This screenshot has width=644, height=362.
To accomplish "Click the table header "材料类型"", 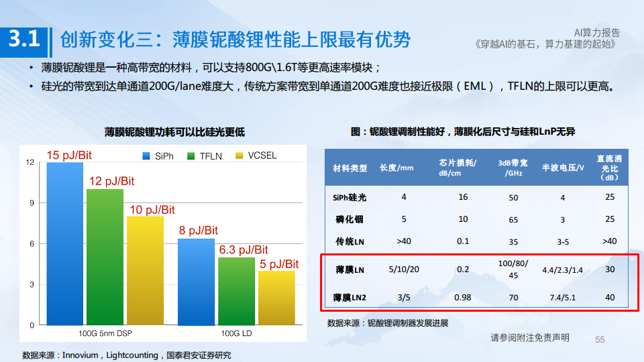I will (350, 168).
